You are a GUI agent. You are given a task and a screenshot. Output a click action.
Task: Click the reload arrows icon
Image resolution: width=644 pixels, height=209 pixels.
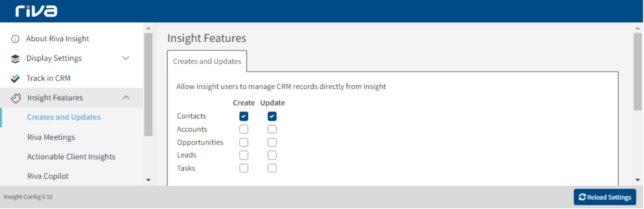(582, 197)
